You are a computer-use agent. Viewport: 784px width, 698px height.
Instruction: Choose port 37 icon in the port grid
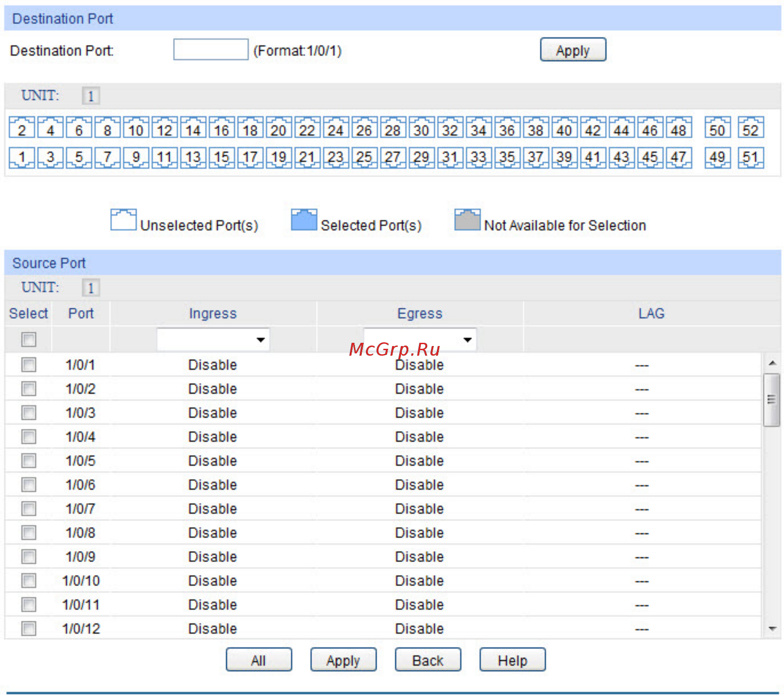(x=536, y=158)
